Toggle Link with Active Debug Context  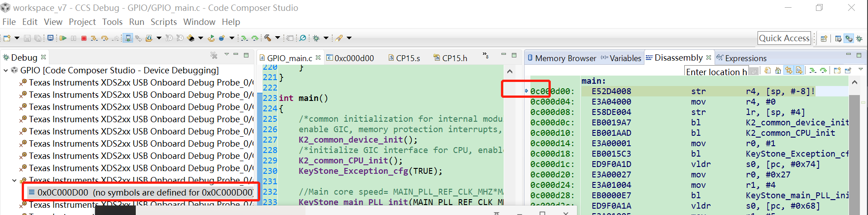pos(788,70)
